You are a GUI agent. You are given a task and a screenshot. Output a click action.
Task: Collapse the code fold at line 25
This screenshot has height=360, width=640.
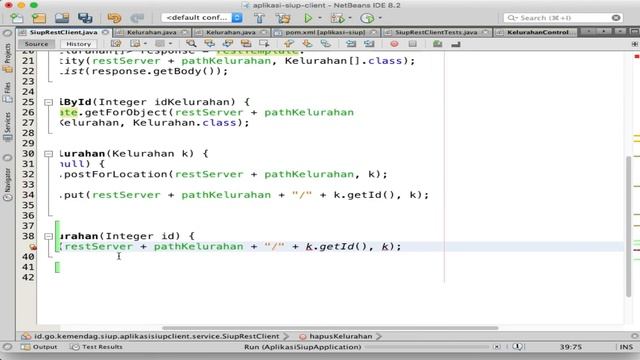pyautogui.click(x=49, y=102)
